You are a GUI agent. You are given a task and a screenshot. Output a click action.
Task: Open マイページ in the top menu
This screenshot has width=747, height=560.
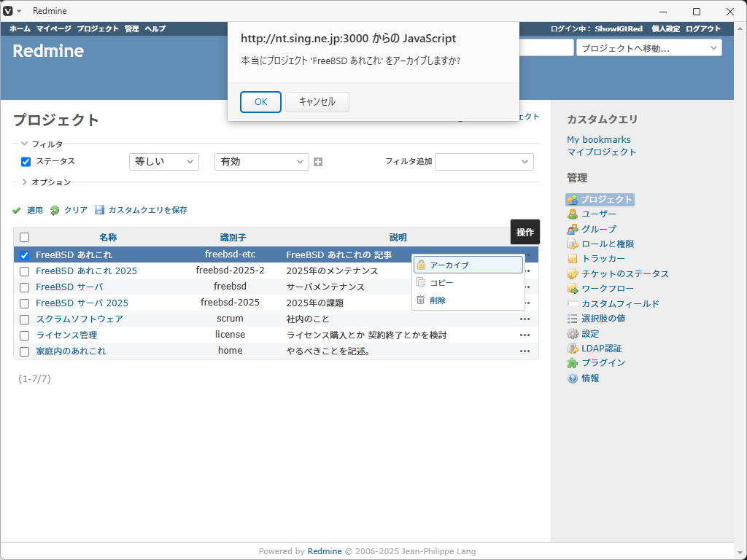point(54,29)
